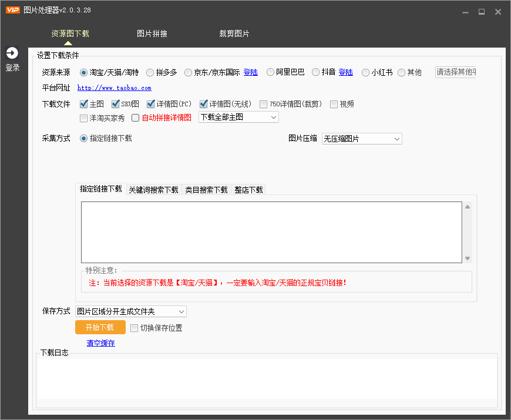The height and width of the screenshot is (420, 511).
Task: Click the 开始下载 button
Action: 100,327
